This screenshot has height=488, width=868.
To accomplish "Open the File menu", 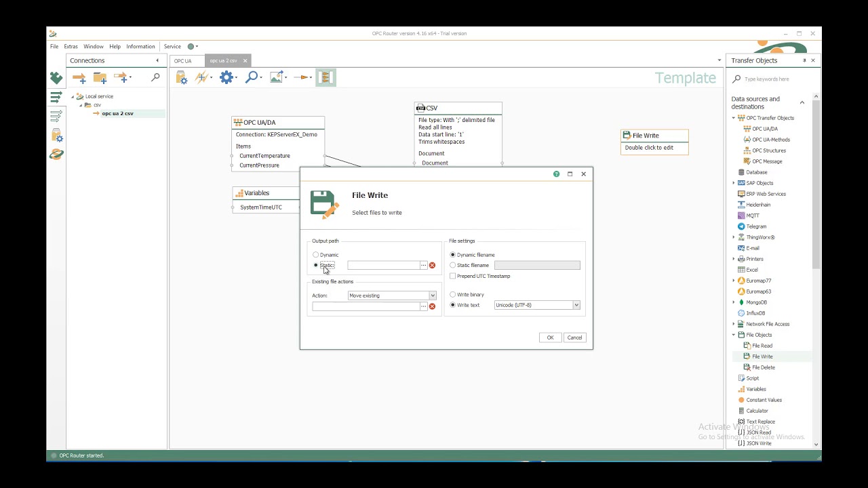I will tap(54, 47).
